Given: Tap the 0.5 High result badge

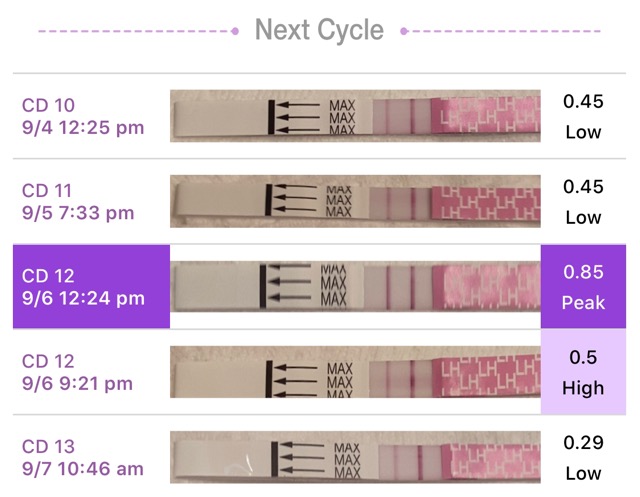Looking at the screenshot, I should [x=583, y=372].
